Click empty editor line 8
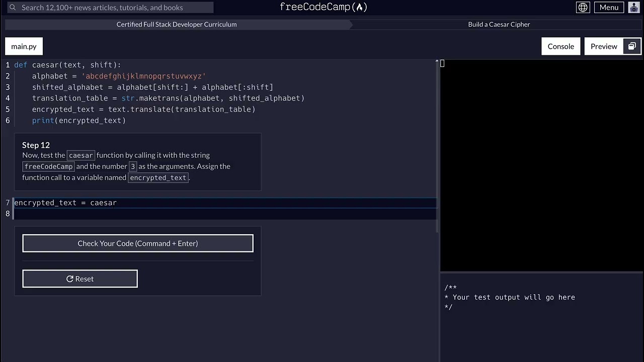This screenshot has width=644, height=362. (x=225, y=214)
